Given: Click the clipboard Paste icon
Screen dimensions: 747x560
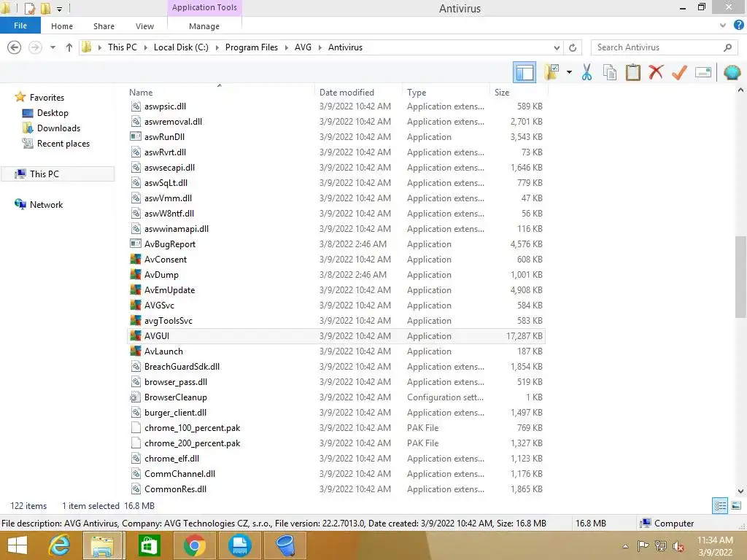Looking at the screenshot, I should [x=632, y=72].
